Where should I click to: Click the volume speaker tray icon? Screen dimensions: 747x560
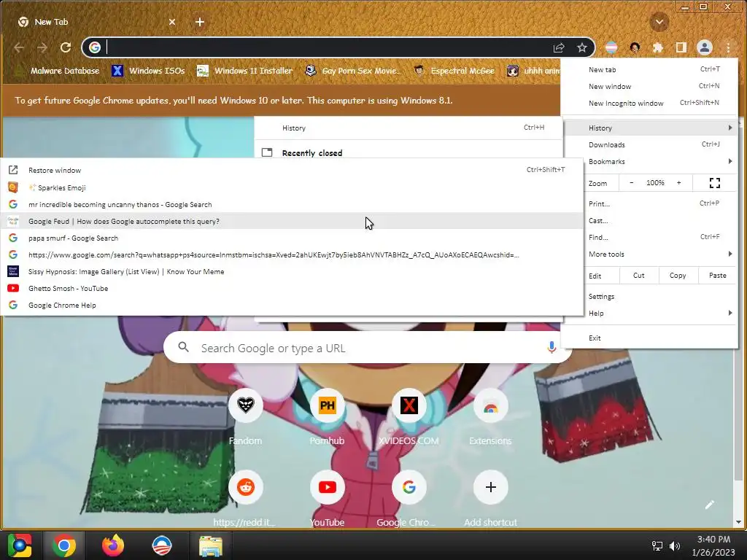point(674,545)
